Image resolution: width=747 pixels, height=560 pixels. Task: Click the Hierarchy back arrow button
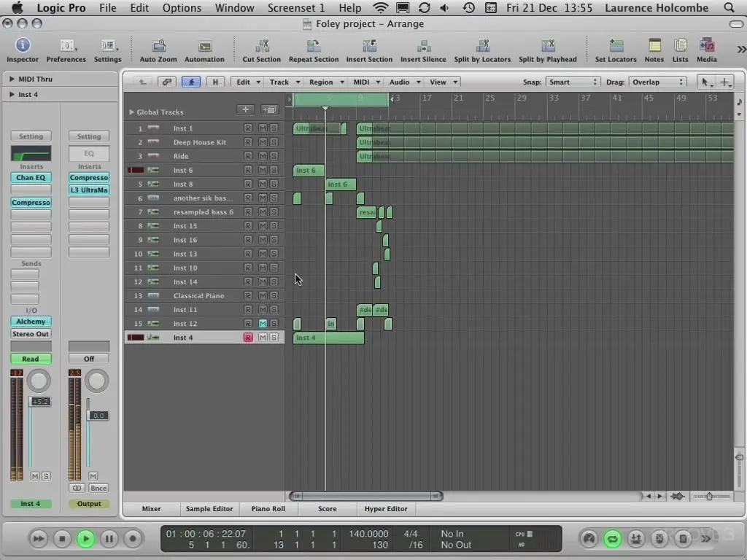142,82
